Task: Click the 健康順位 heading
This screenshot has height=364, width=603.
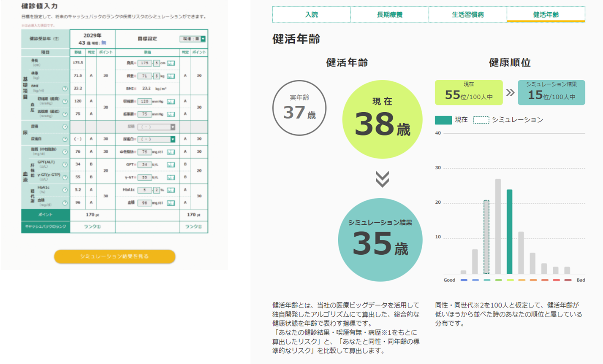Action: [x=510, y=62]
